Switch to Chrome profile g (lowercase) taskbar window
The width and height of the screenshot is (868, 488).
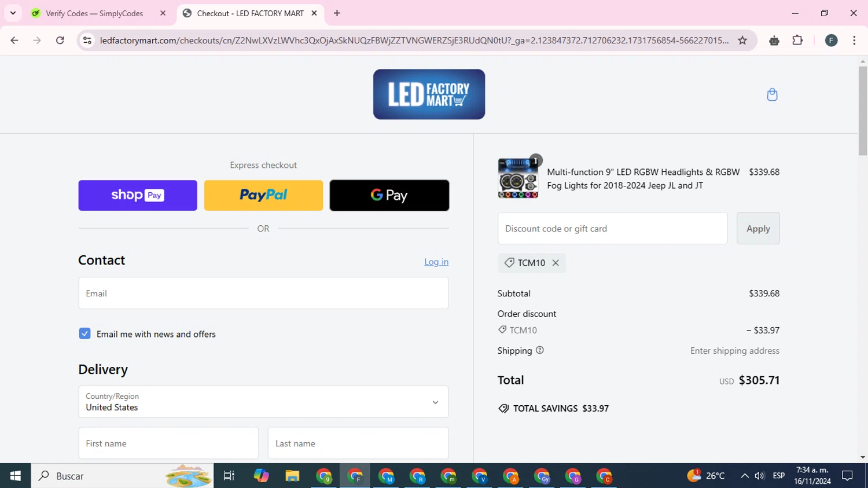[x=324, y=476]
